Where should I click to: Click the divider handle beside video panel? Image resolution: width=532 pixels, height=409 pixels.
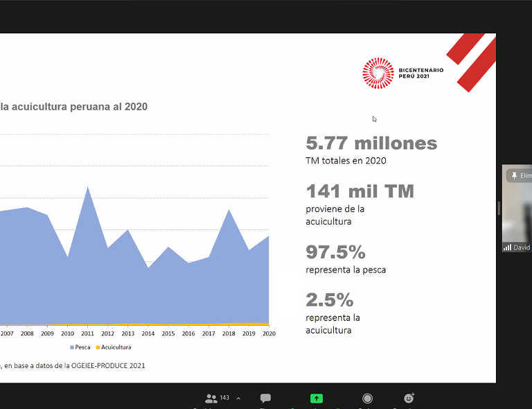[x=499, y=208]
